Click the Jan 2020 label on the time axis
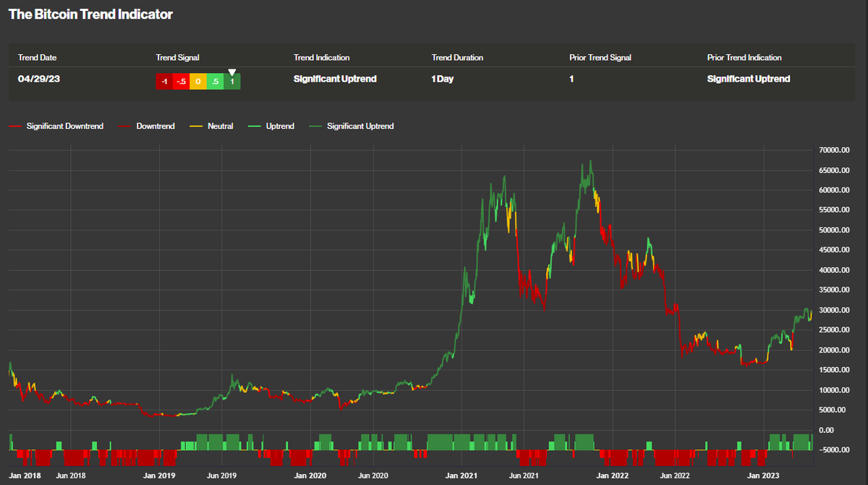 click(311, 476)
